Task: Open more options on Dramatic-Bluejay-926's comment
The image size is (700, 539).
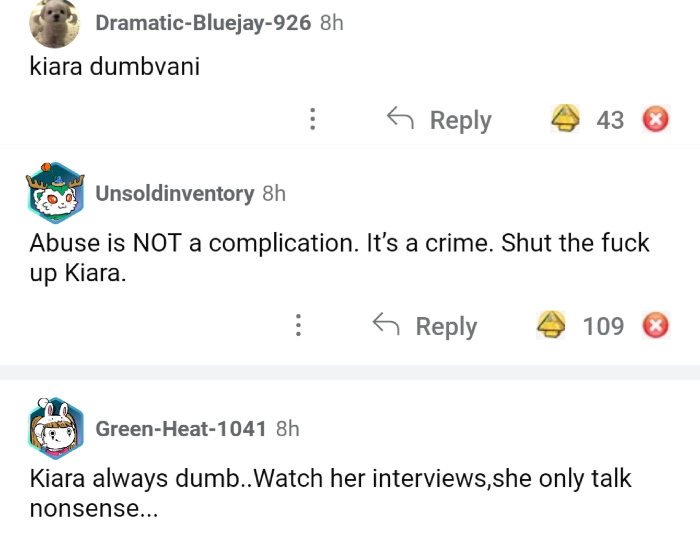Action: (x=313, y=120)
